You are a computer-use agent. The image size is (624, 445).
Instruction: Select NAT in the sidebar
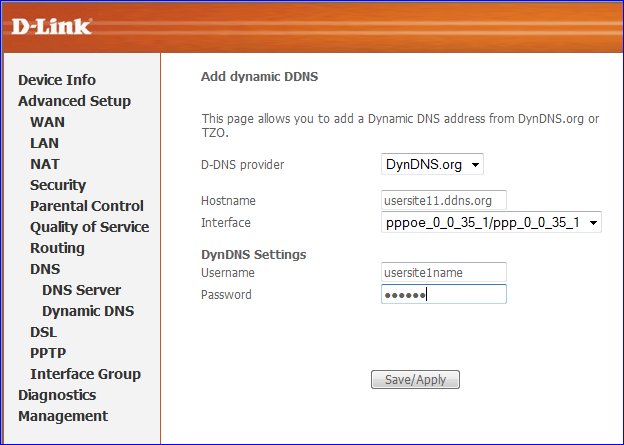[45, 164]
